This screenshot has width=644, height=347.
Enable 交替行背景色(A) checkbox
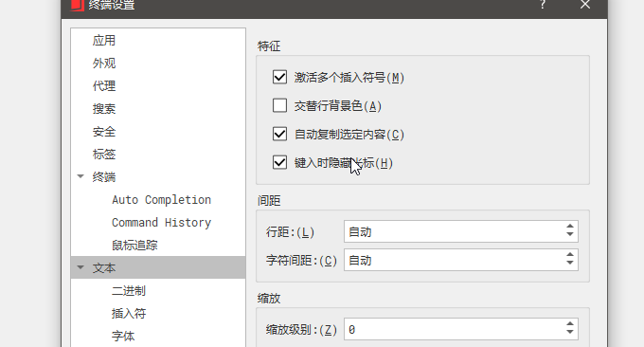coord(279,105)
